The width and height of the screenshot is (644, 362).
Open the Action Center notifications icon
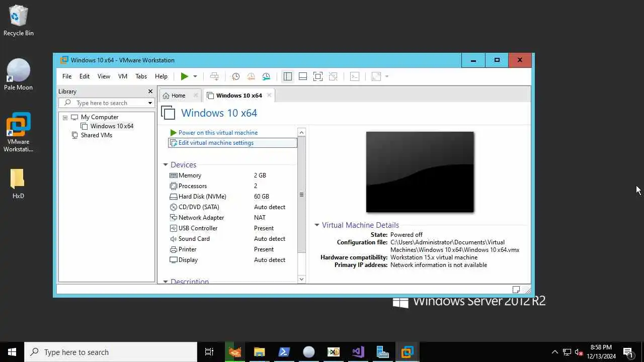click(628, 352)
